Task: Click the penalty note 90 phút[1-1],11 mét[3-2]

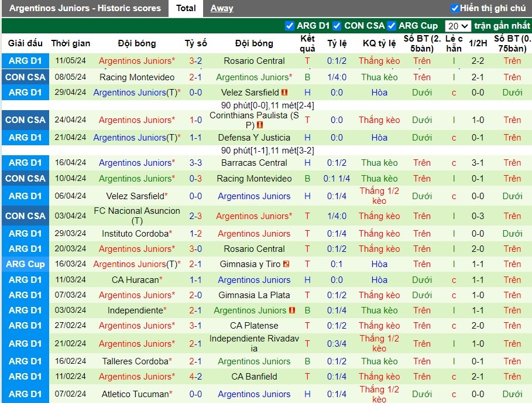Action: [267, 151]
